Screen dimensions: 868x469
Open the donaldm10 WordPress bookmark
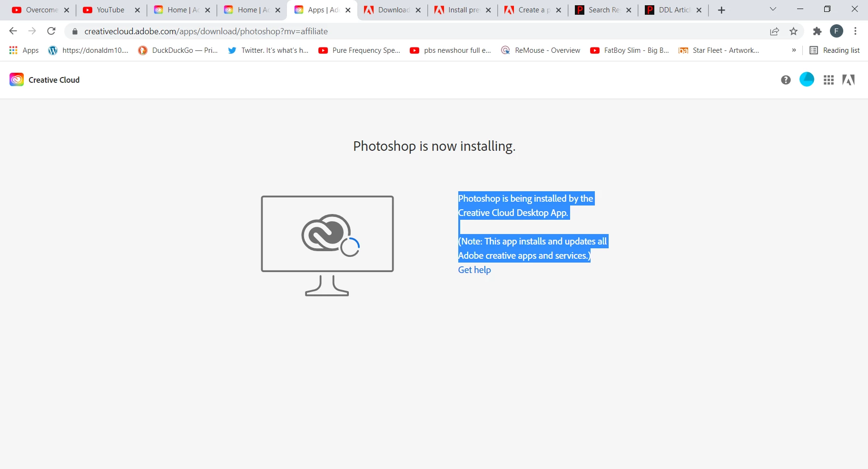click(x=89, y=50)
